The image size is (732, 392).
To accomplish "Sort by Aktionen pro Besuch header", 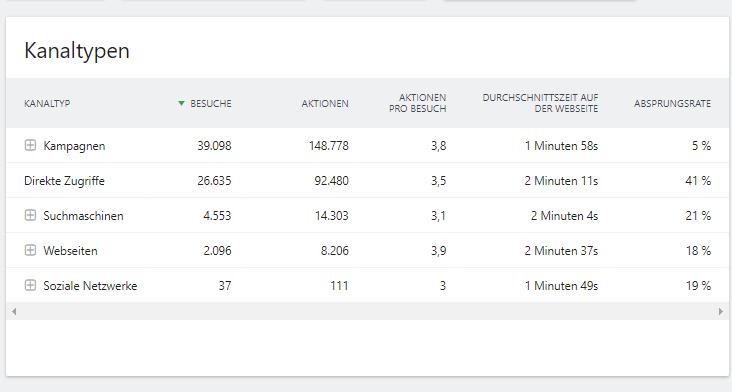I will (x=418, y=103).
